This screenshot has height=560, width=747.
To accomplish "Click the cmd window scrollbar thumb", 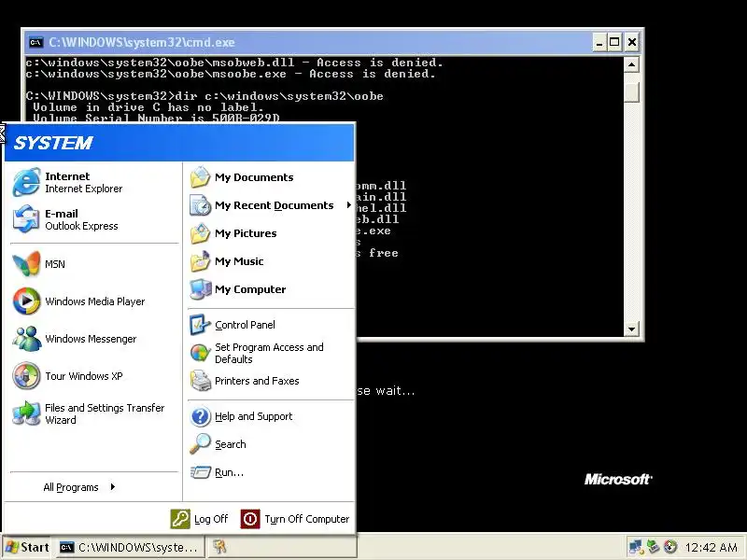I will [631, 91].
